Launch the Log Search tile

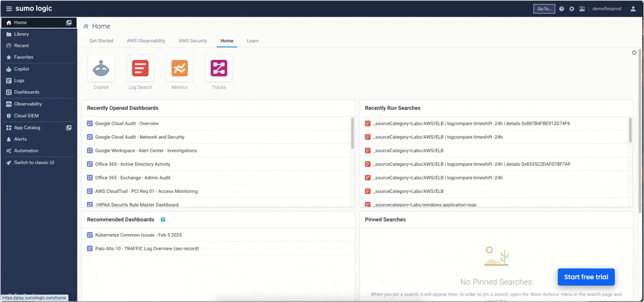(x=140, y=68)
